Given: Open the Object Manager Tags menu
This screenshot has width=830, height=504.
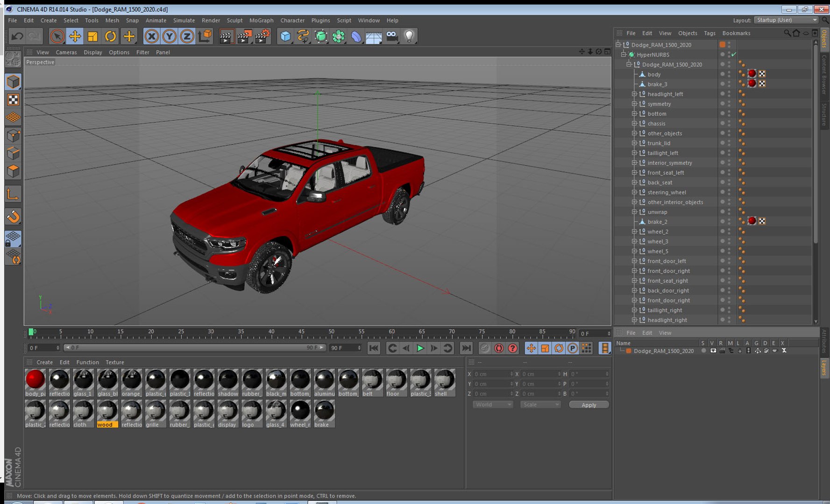Looking at the screenshot, I should click(x=709, y=33).
